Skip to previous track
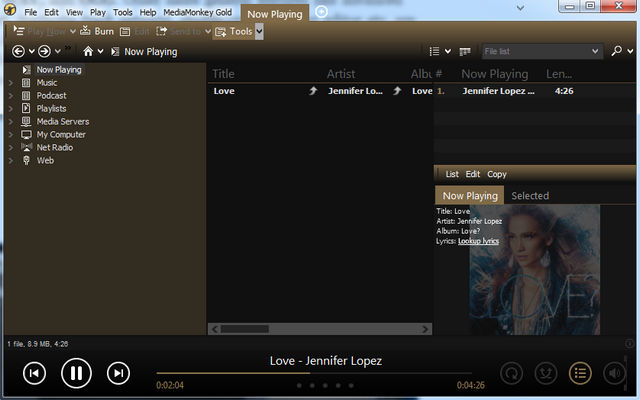640x400 pixels. pyautogui.click(x=34, y=373)
